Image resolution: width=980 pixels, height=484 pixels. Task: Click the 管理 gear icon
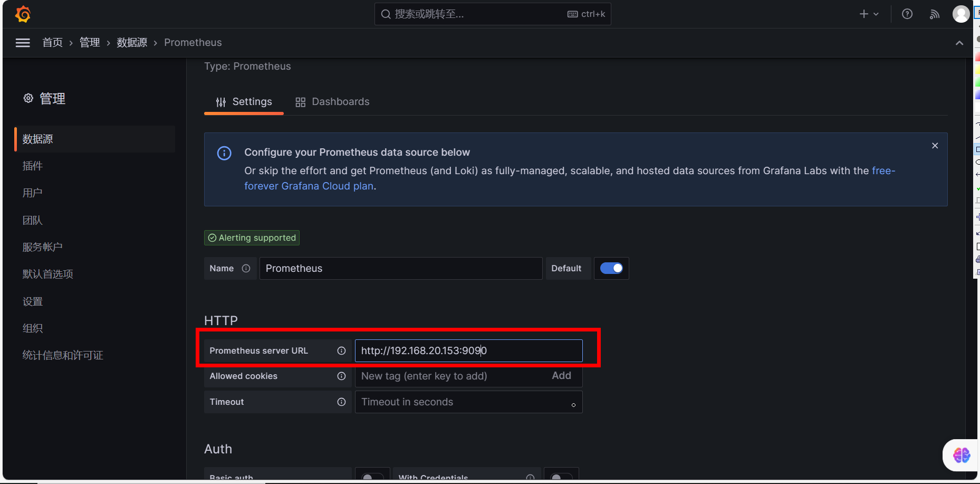point(28,98)
